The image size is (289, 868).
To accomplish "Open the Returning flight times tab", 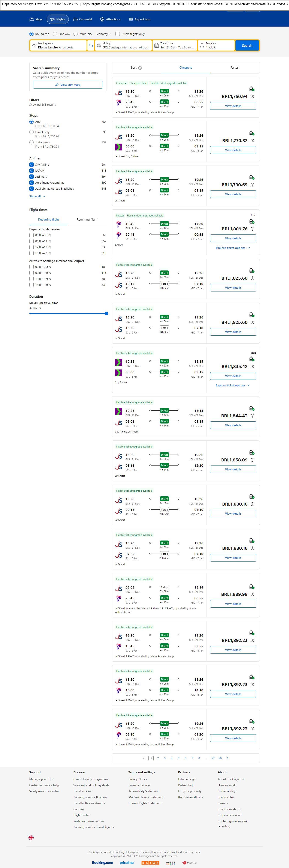I will coord(87,220).
